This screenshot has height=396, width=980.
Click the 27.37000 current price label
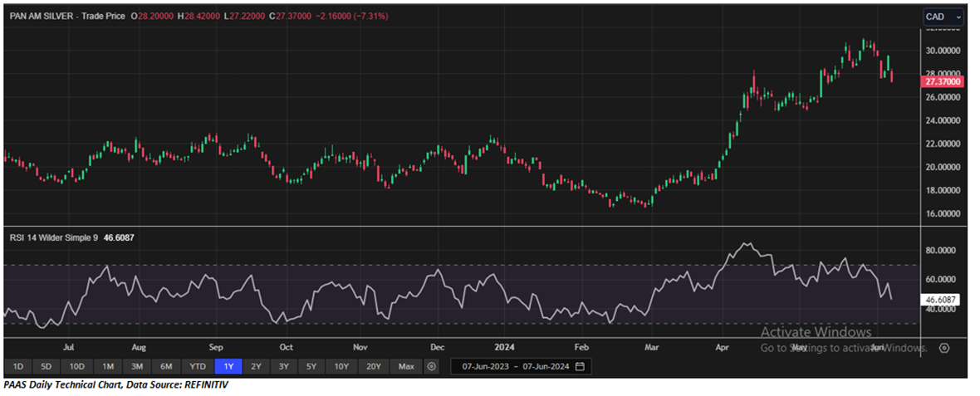pyautogui.click(x=943, y=83)
